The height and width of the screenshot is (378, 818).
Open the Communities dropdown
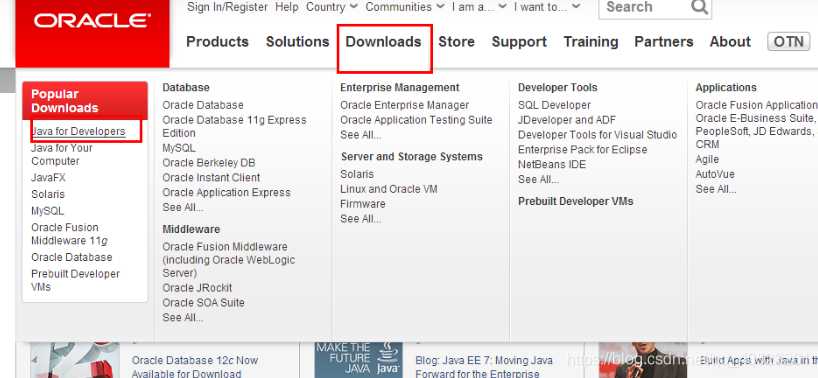click(x=404, y=7)
